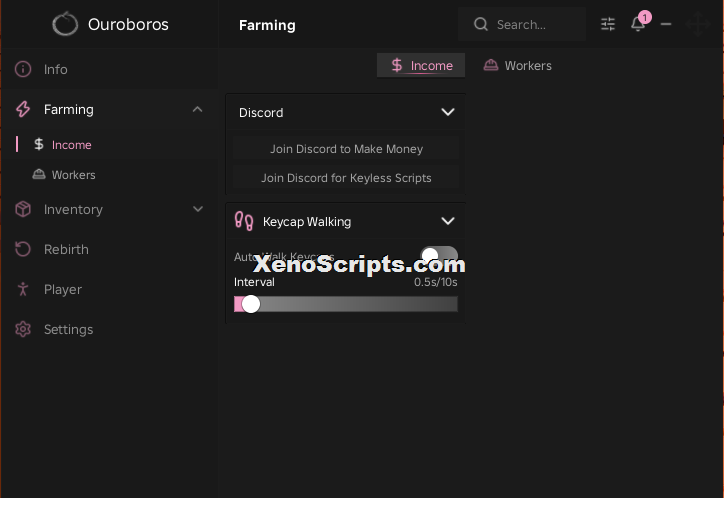Viewport: 724px width, 528px height.
Task: Open the Settings sidebar section
Action: pyautogui.click(x=109, y=330)
